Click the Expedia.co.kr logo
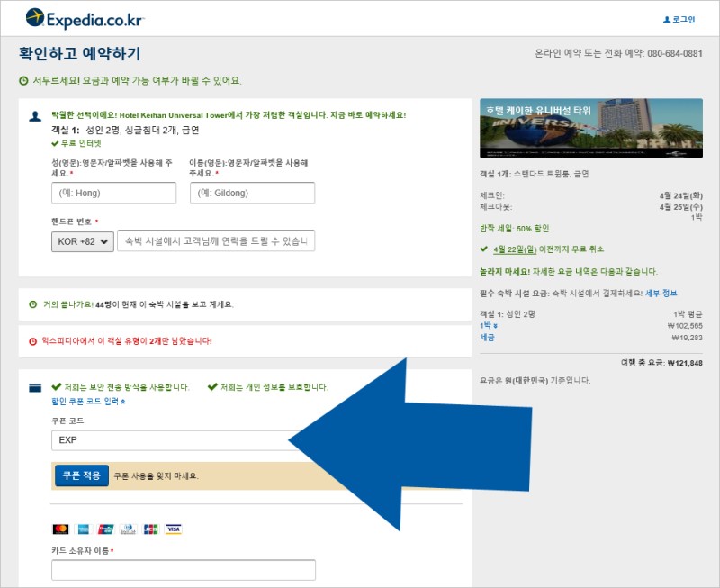Screen dimensions: 720x588 85,19
